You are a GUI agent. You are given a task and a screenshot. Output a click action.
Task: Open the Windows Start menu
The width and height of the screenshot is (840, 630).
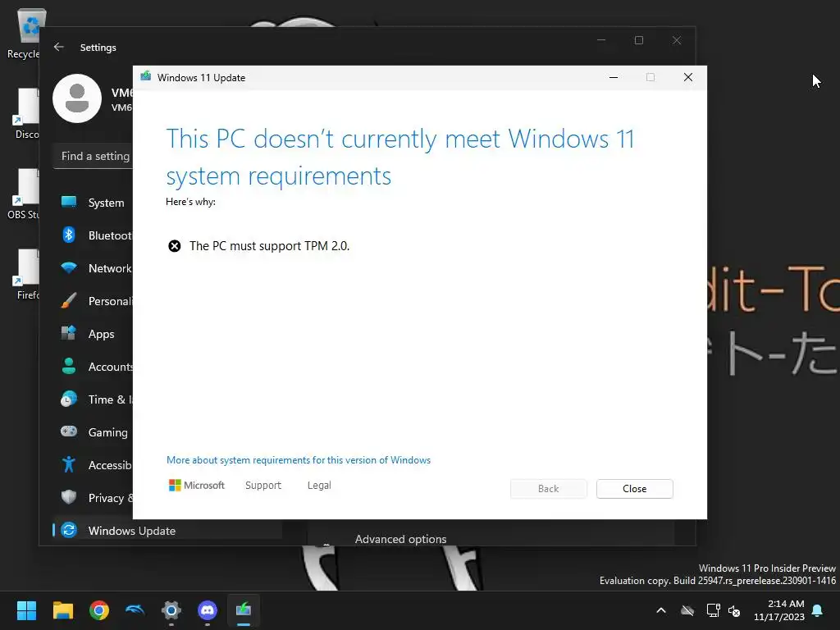tap(26, 610)
